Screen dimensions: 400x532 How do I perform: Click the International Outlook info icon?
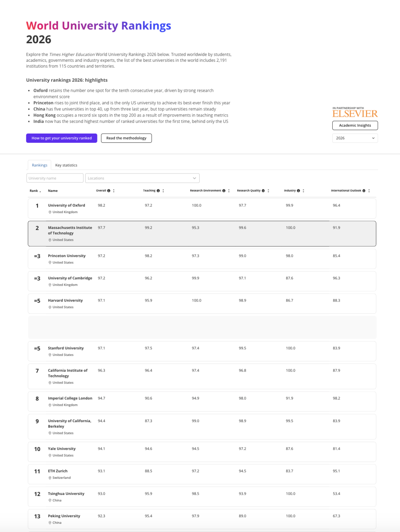[364, 191]
